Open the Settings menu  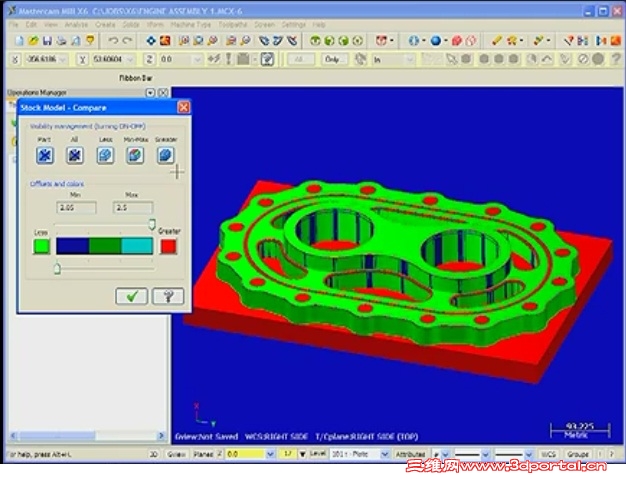pyautogui.click(x=293, y=25)
